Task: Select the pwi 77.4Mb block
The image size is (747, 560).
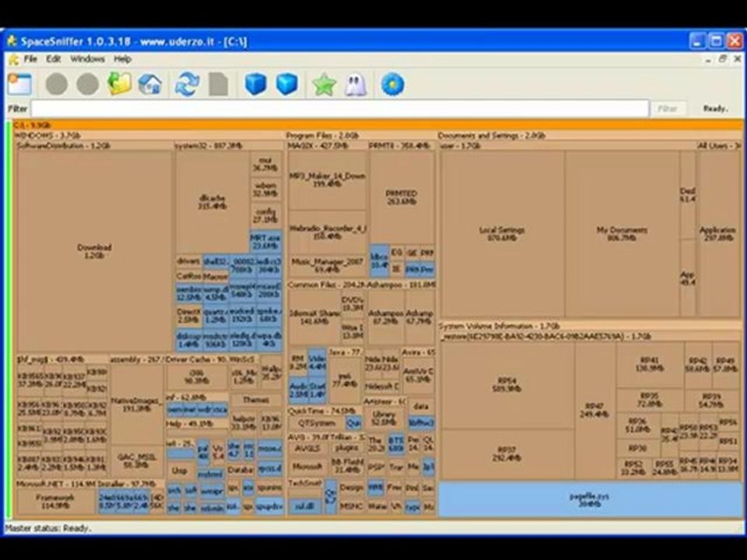Action: (x=344, y=380)
